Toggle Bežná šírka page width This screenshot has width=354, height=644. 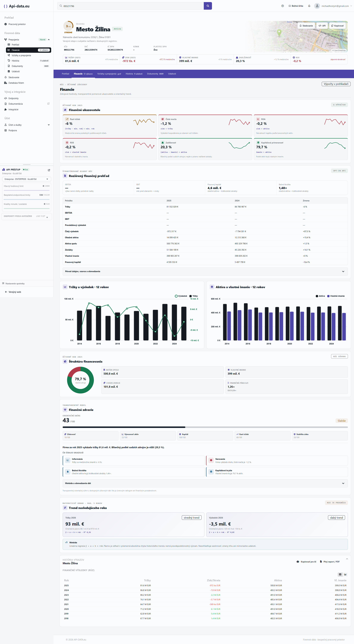click(296, 6)
